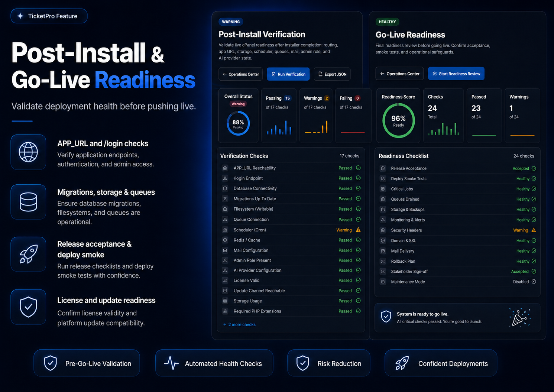Click the Database Connectivity row icon

point(225,188)
